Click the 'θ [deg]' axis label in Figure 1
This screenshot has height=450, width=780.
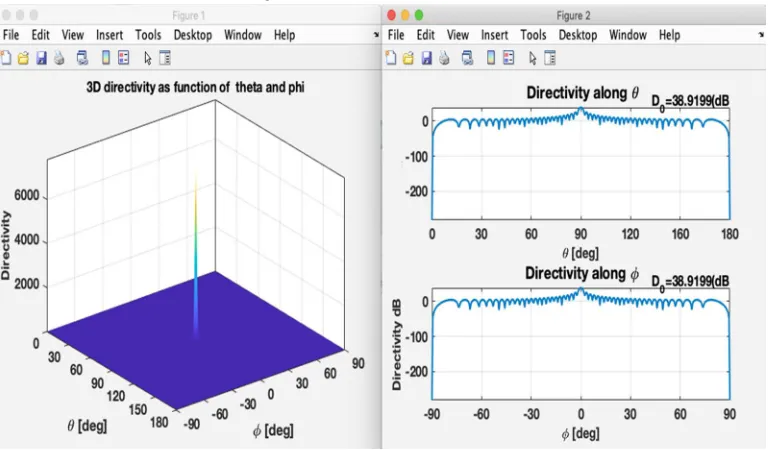click(x=87, y=426)
